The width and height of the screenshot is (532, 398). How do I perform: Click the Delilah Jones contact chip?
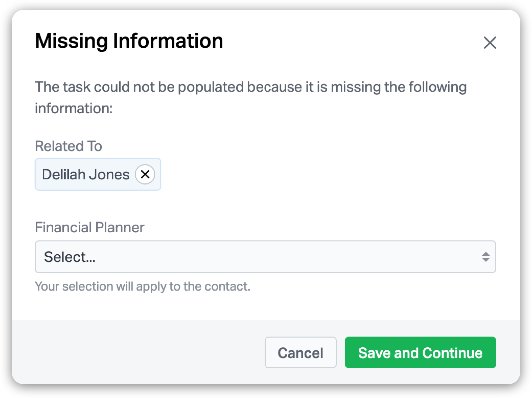[x=85, y=174]
